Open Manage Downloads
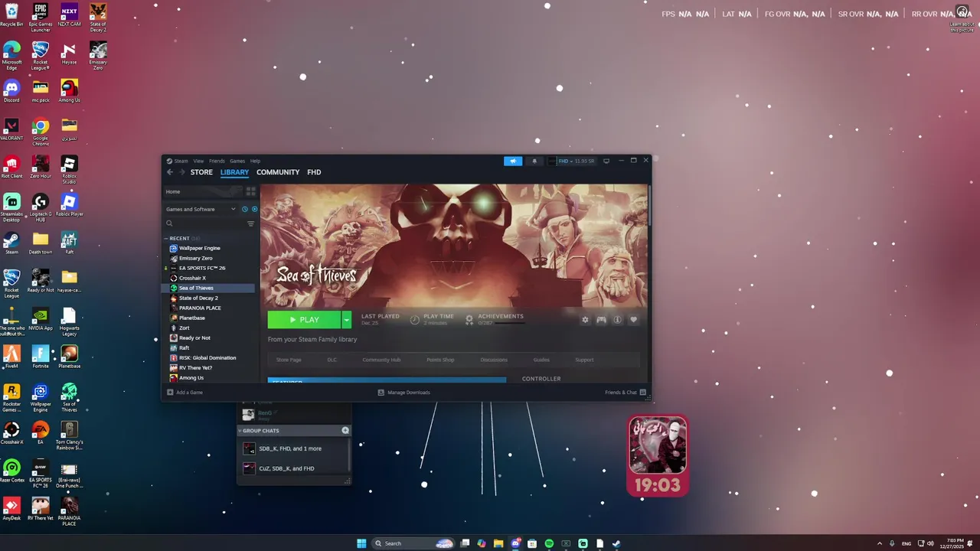This screenshot has height=551, width=980. coord(403,393)
